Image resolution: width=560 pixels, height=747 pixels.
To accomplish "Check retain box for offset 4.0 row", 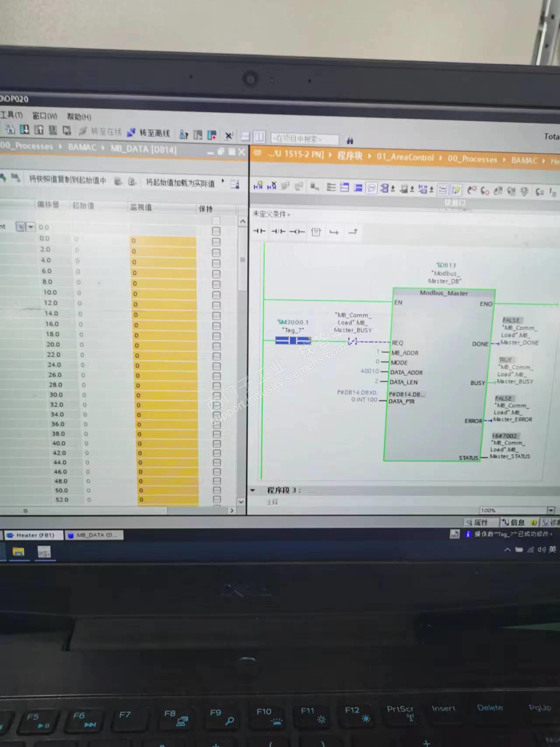I will [216, 263].
